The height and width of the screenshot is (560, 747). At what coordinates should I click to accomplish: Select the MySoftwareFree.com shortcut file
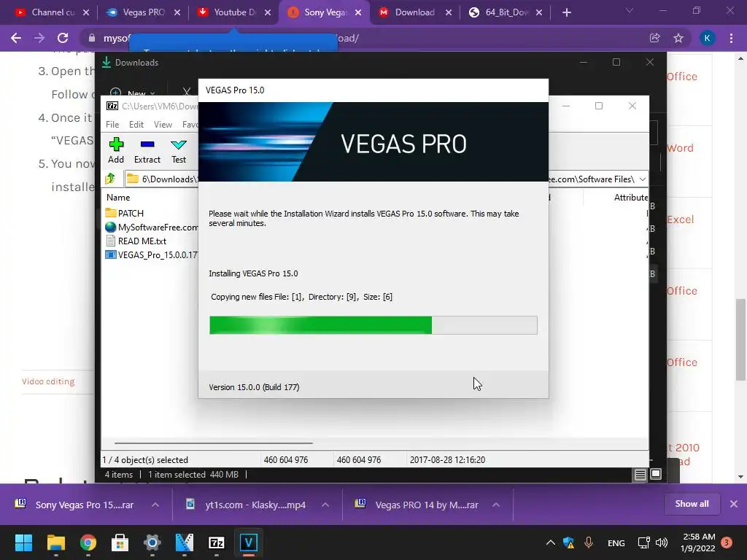coord(152,227)
